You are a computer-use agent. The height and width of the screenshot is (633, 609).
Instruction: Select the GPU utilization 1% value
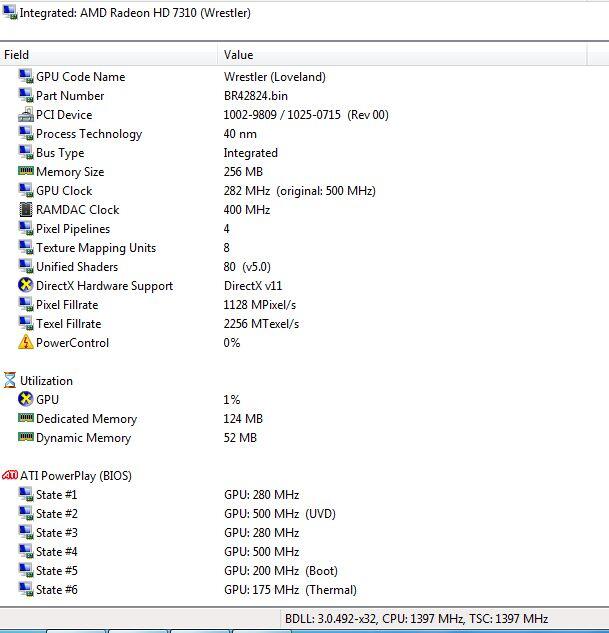tap(232, 400)
